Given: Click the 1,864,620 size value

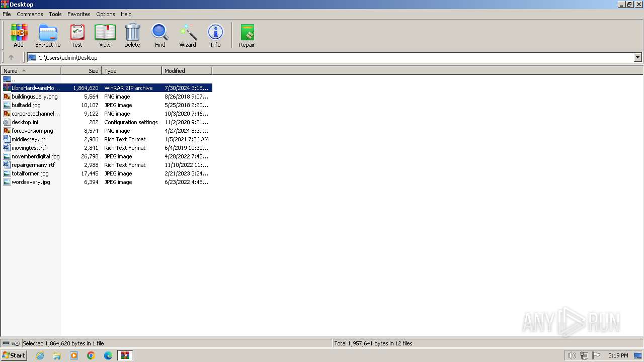Looking at the screenshot, I should coord(86,88).
